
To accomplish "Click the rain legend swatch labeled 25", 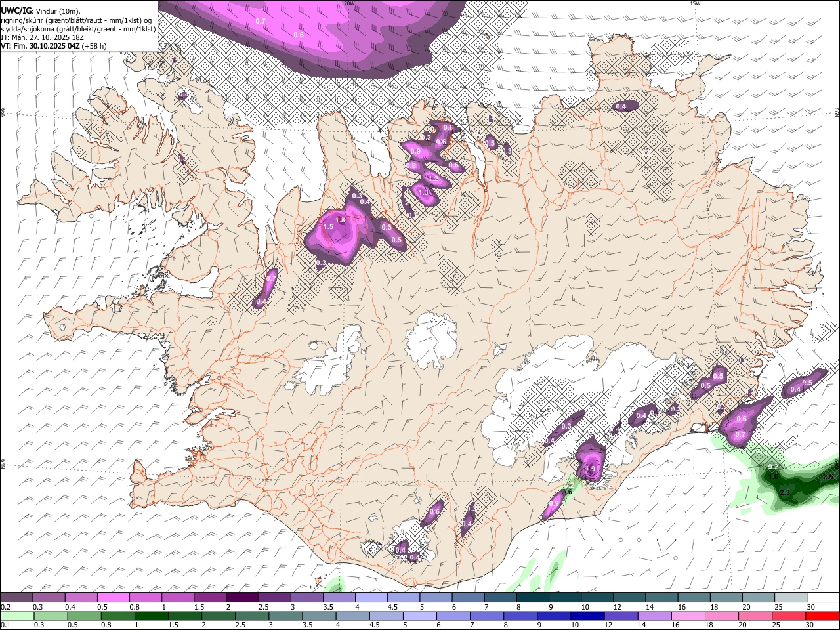I will click(788, 616).
